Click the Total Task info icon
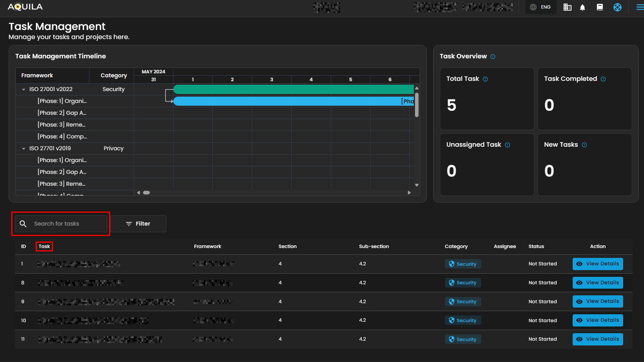Image resolution: width=644 pixels, height=362 pixels. [485, 79]
